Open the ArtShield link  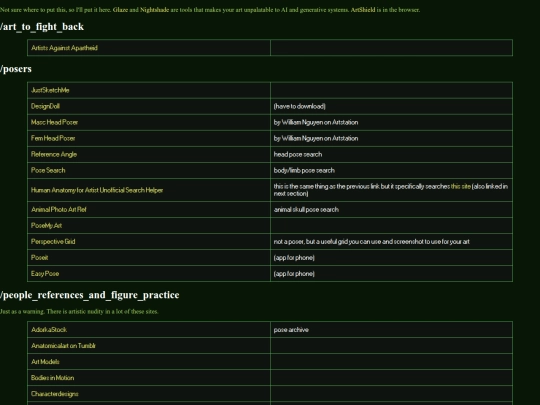pos(363,10)
